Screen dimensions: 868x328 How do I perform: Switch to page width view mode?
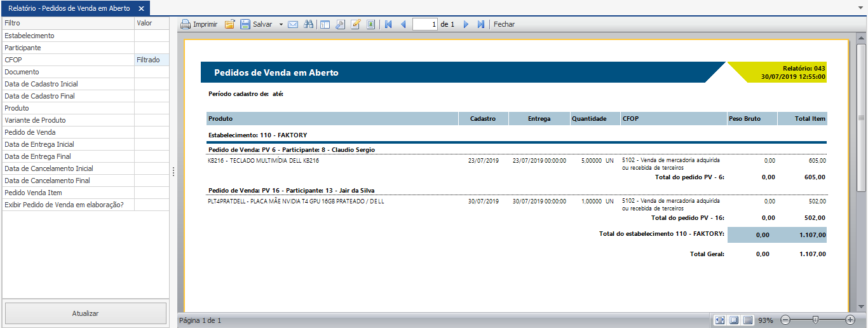click(719, 320)
